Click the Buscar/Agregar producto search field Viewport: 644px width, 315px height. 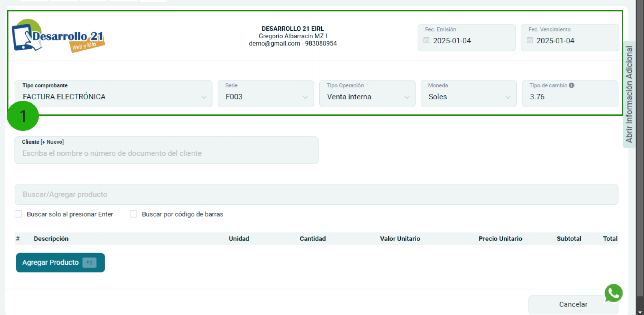tap(316, 194)
